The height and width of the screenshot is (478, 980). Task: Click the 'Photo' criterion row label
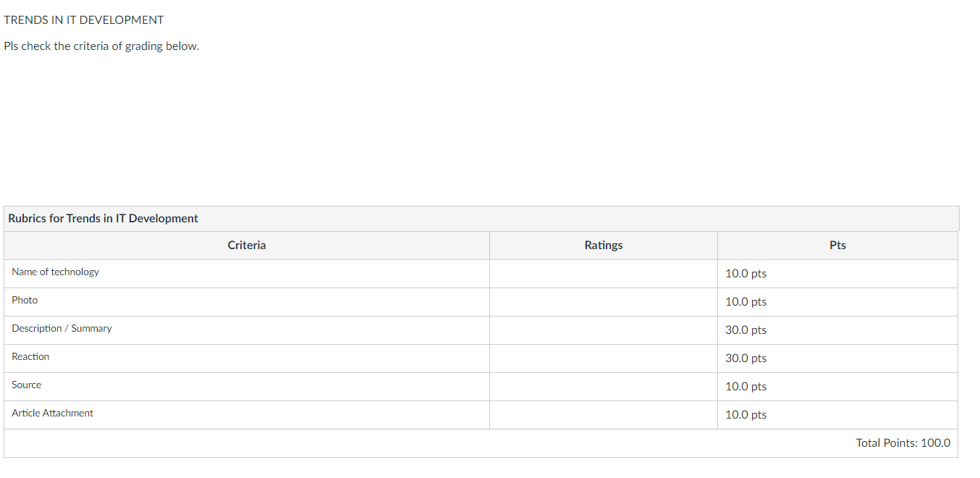coord(25,300)
